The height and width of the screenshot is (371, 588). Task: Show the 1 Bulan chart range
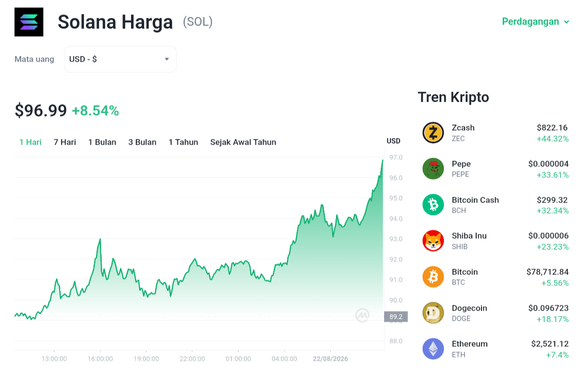(102, 142)
